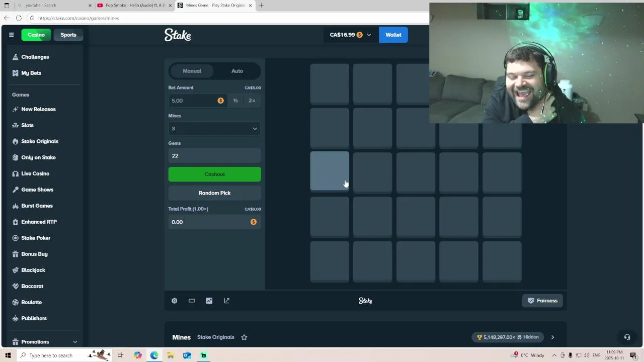
Task: Click the Stake logo in header
Action: (x=178, y=35)
